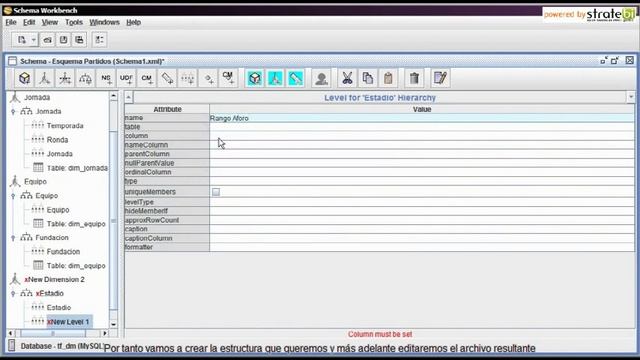Click the Add Calculated Member icon
This screenshot has width=640, height=360.
pyautogui.click(x=147, y=78)
